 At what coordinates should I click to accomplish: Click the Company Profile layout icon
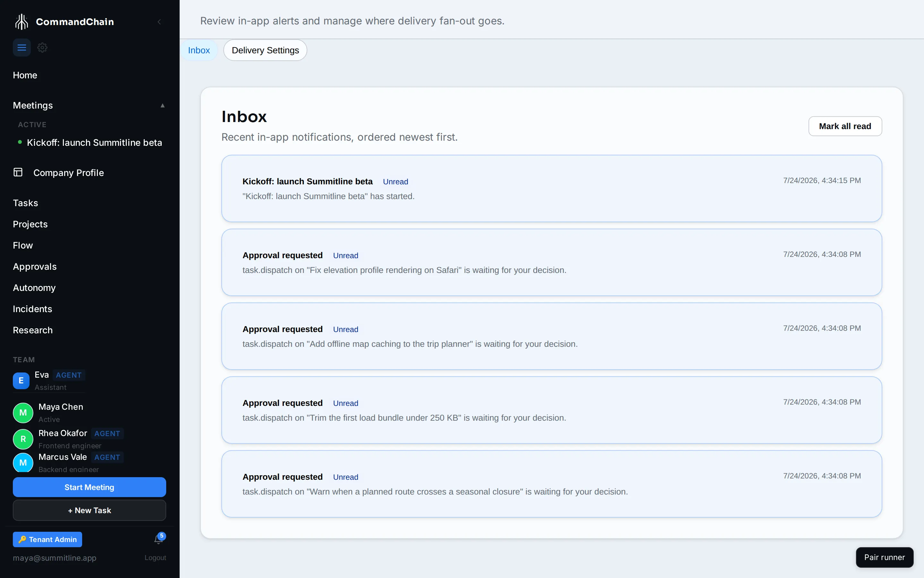[x=18, y=172]
